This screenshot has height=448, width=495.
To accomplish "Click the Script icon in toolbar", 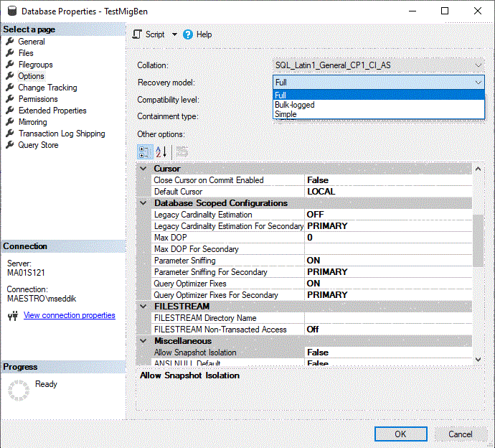I will point(137,34).
